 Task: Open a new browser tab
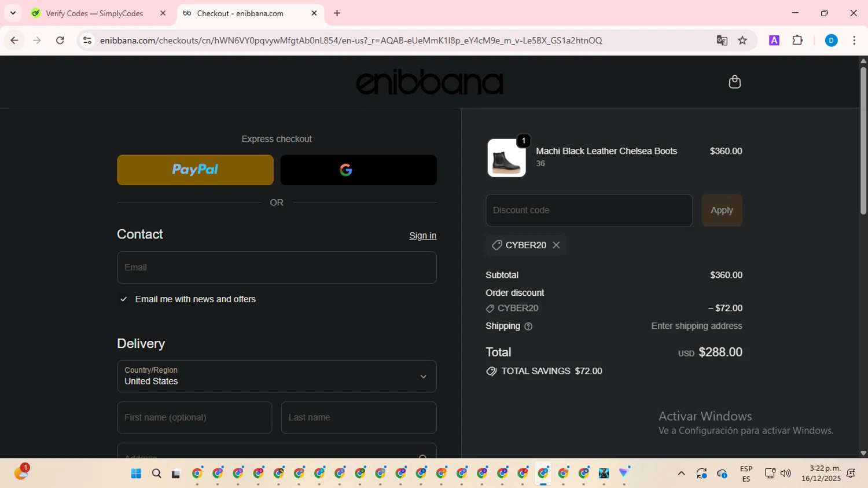(337, 13)
